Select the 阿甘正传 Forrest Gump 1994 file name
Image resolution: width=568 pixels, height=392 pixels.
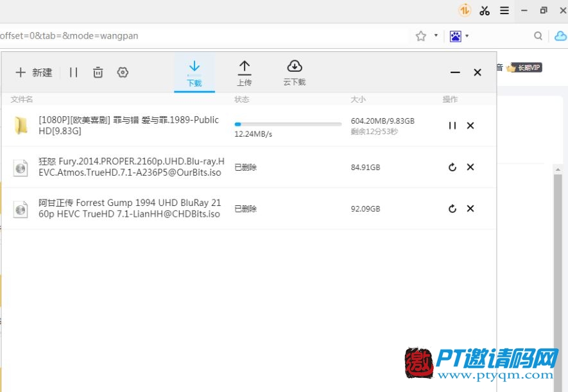(x=130, y=209)
